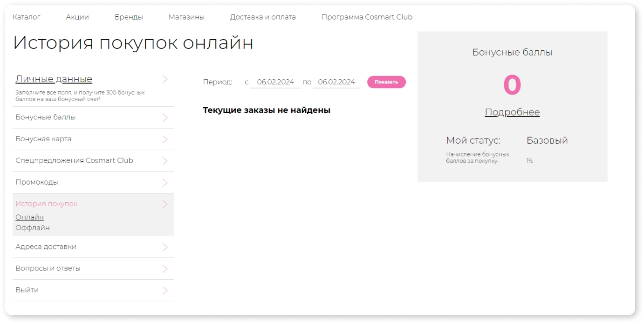Open Бонусная карта section
644x324 pixels.
43,139
